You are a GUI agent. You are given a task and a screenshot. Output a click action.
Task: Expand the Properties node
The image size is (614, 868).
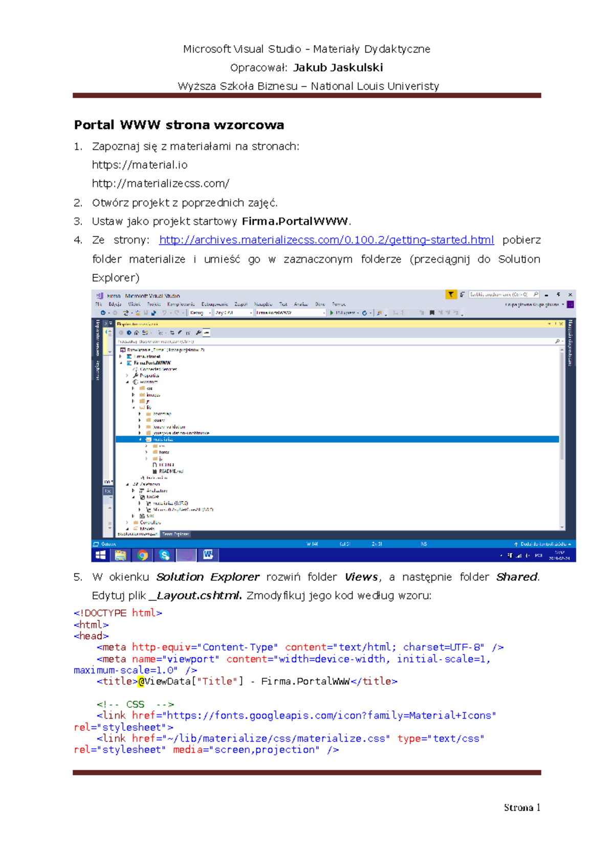pos(127,375)
